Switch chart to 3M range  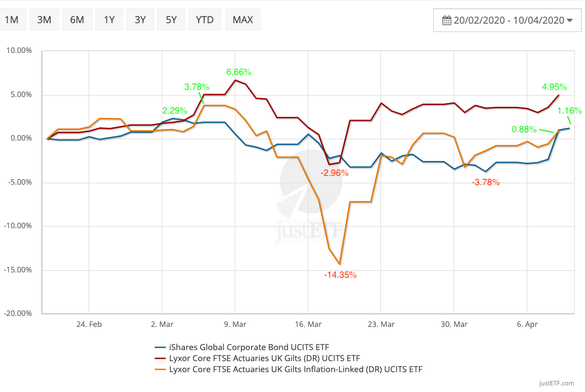44,20
